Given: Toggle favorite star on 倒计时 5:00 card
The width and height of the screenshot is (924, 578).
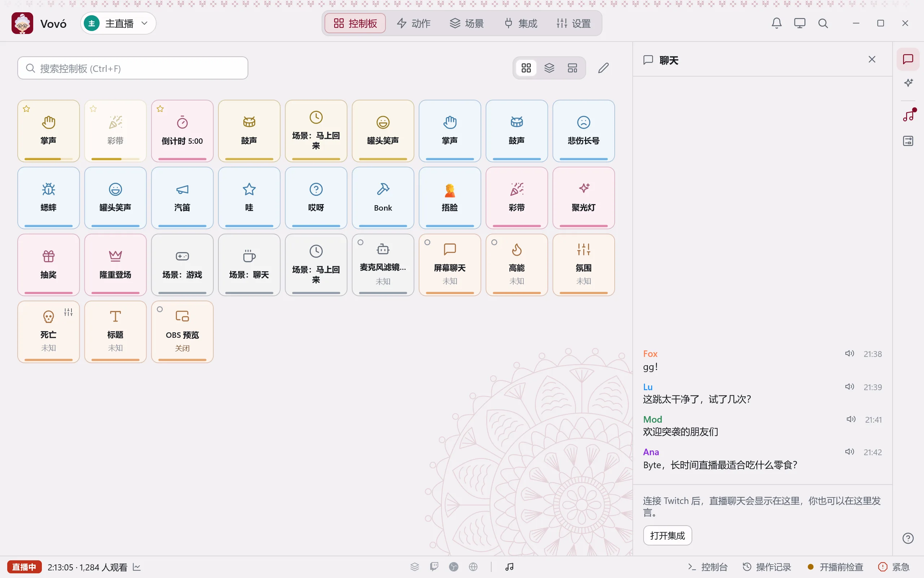Looking at the screenshot, I should (160, 109).
